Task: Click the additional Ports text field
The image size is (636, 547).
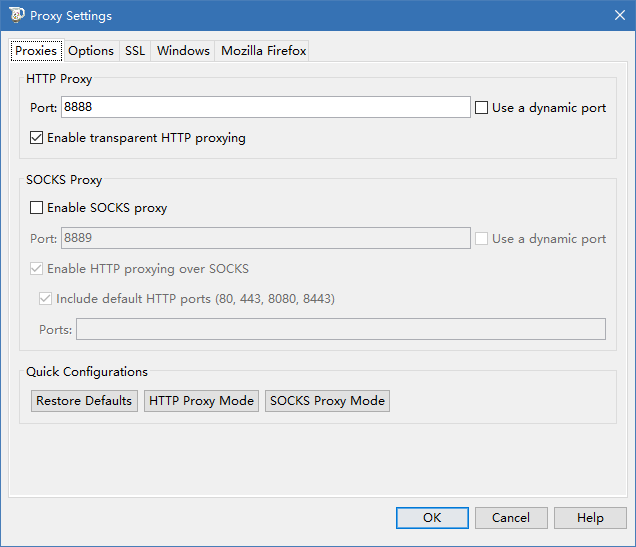Action: click(x=341, y=329)
